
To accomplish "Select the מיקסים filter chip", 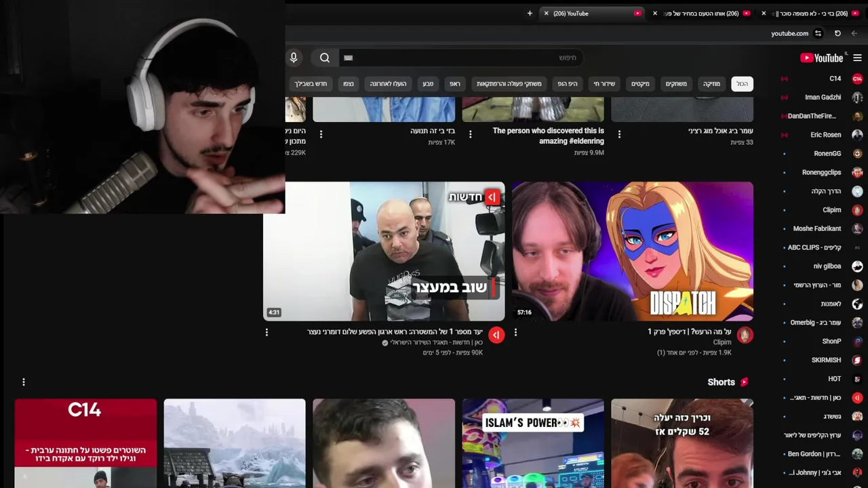I will click(640, 84).
